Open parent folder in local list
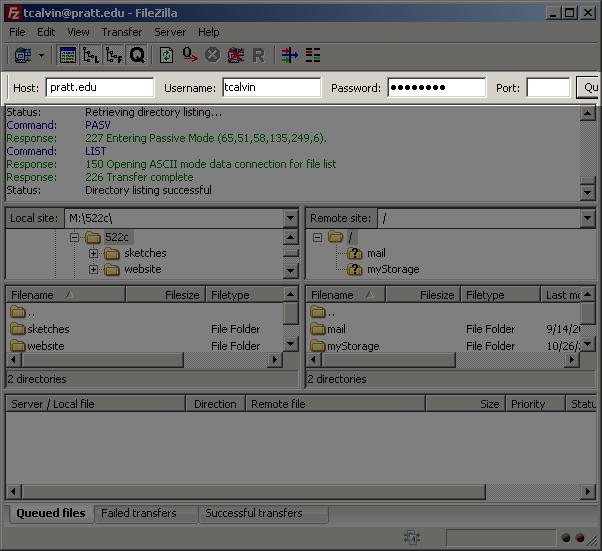Viewport: 602px width, 551px height. pyautogui.click(x=23, y=312)
